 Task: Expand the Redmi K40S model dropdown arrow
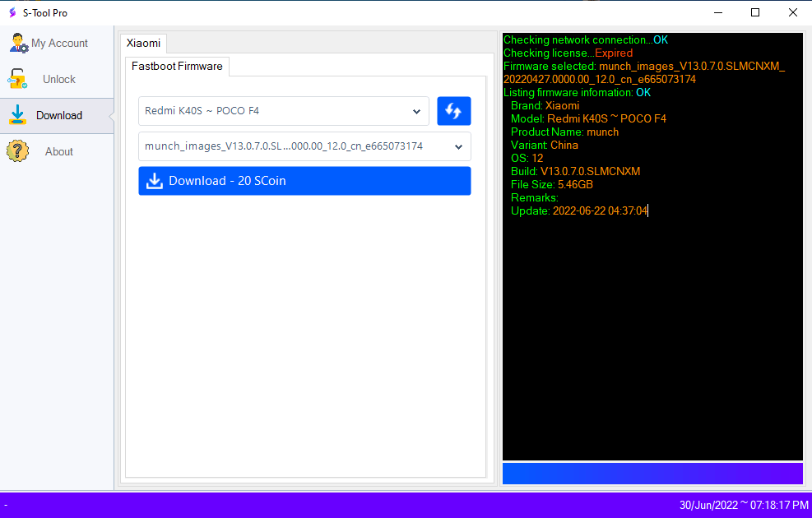(416, 111)
